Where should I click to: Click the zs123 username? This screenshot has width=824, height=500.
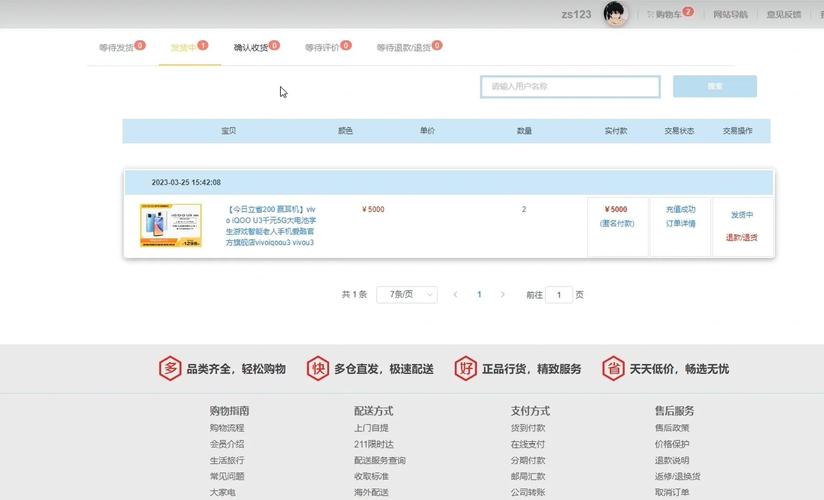[x=576, y=14]
